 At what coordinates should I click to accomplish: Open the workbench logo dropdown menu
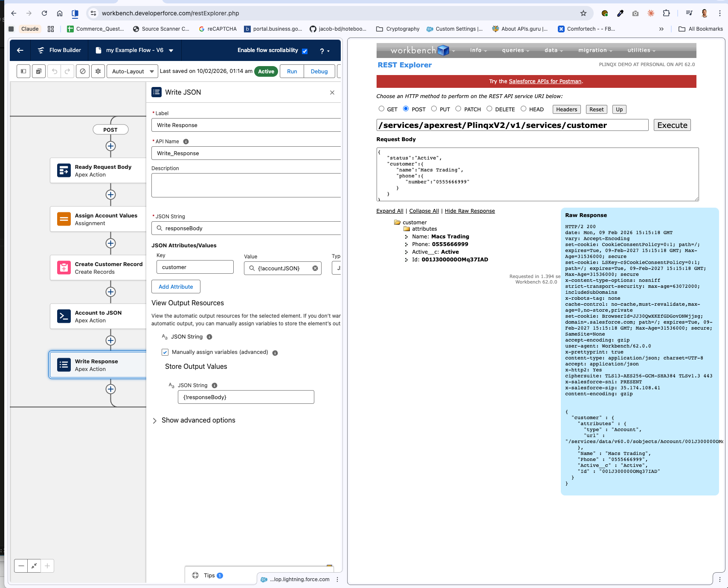tap(423, 50)
